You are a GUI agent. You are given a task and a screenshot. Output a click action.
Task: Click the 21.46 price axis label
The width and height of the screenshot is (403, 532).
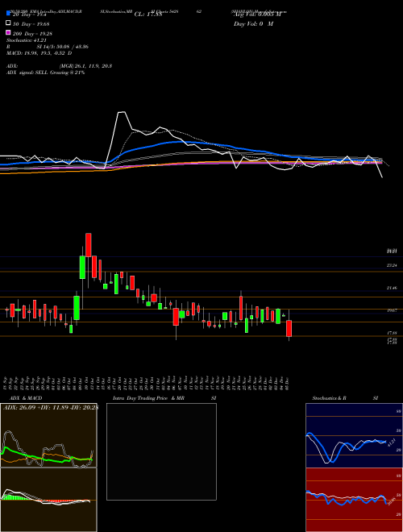(392, 288)
